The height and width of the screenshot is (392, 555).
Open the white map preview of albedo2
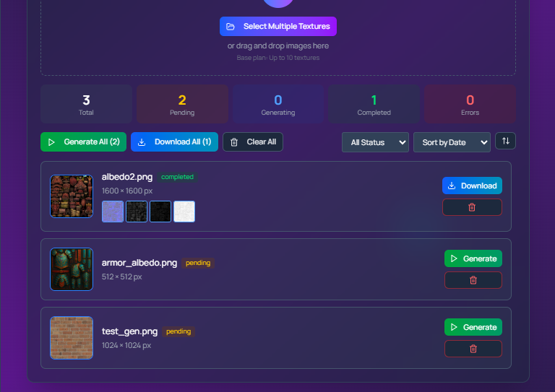(184, 212)
